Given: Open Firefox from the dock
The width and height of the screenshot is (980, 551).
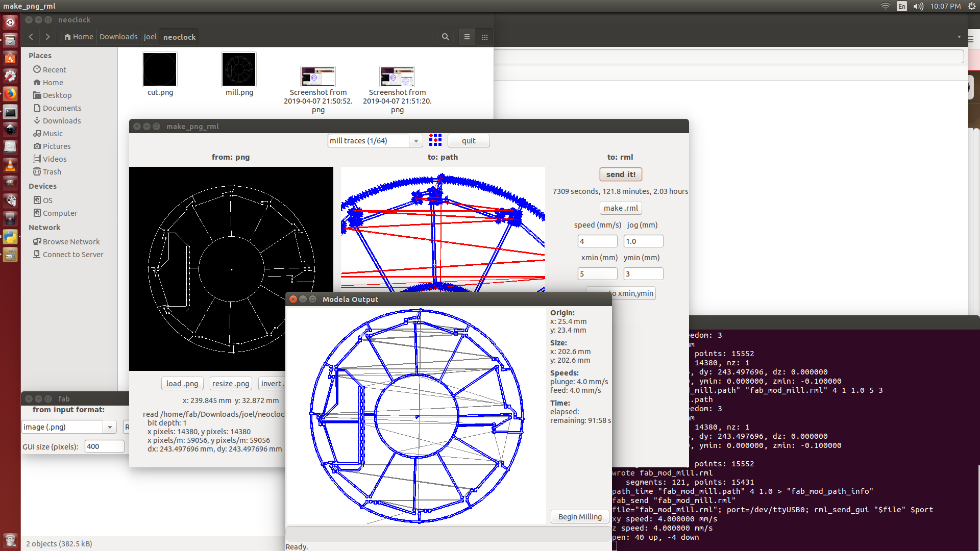Looking at the screenshot, I should click(x=10, y=94).
